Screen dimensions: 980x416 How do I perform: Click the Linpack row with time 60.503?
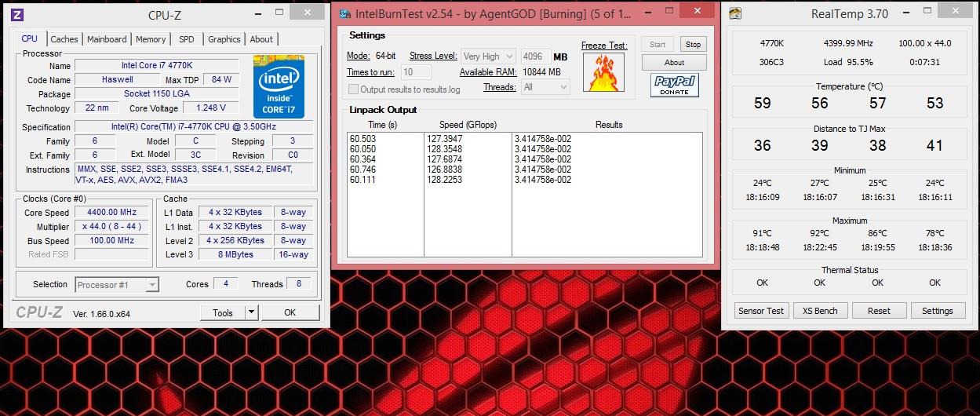click(x=524, y=139)
